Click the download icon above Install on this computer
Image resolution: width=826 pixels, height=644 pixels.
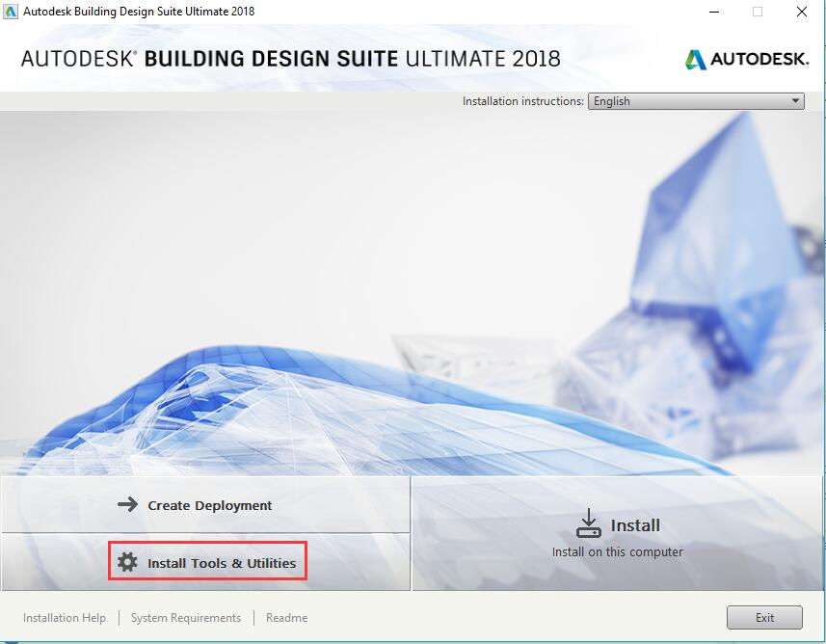[589, 523]
